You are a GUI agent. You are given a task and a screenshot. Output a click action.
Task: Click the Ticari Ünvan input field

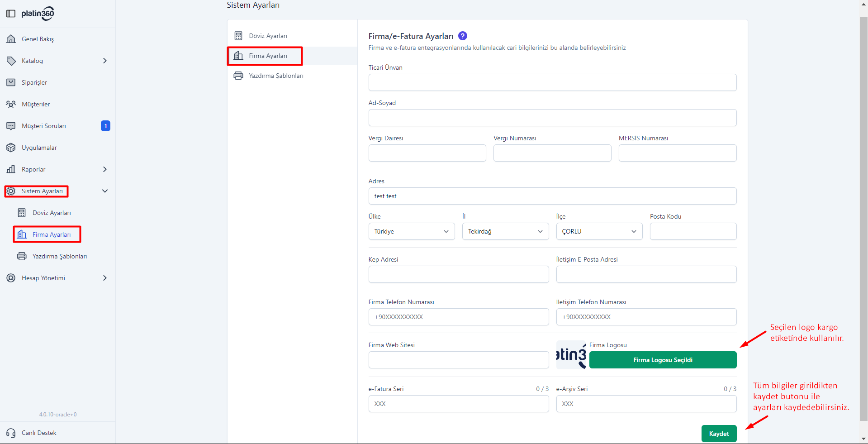click(553, 82)
